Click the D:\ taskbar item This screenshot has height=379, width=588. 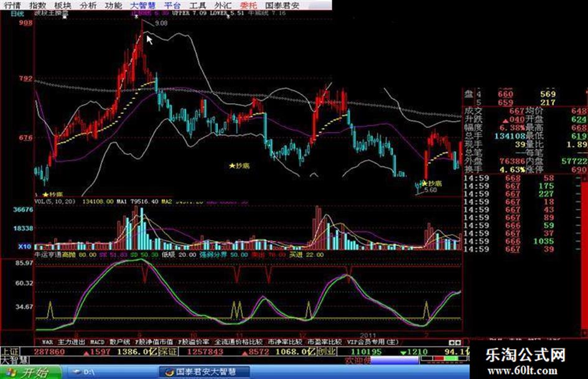[89, 372]
